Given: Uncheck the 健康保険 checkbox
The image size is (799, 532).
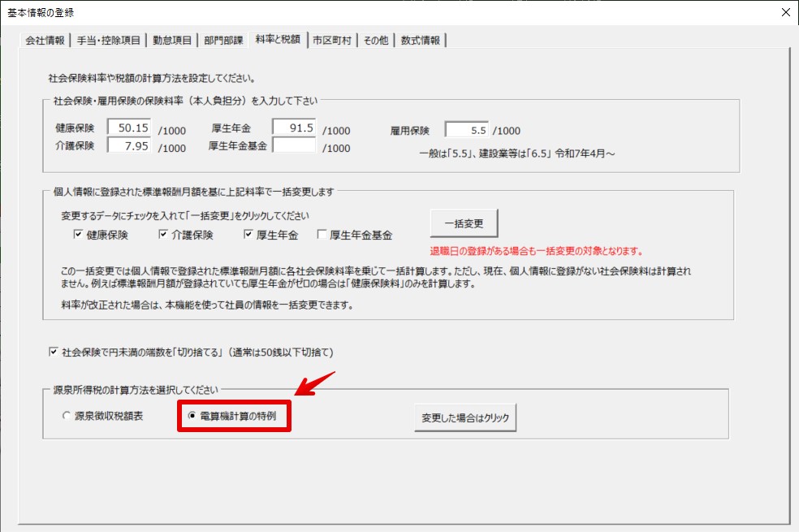Looking at the screenshot, I should tap(79, 235).
